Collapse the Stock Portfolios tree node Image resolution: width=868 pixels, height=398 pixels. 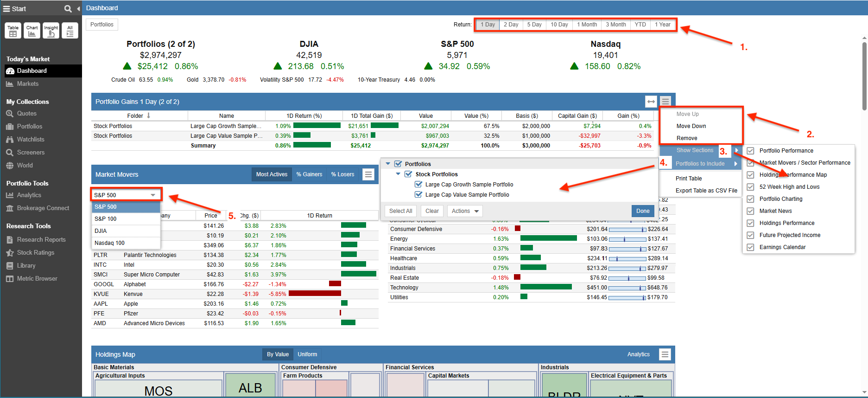[398, 174]
